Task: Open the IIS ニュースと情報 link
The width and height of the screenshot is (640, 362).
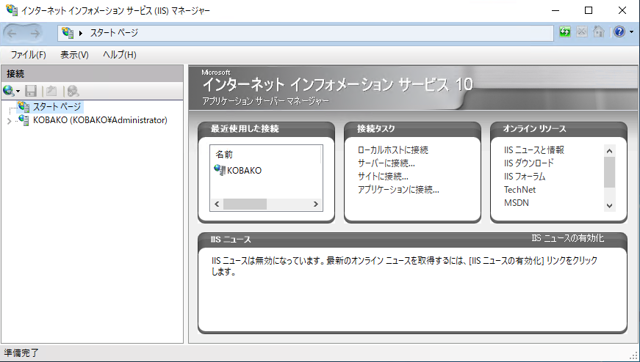Action: pyautogui.click(x=534, y=150)
